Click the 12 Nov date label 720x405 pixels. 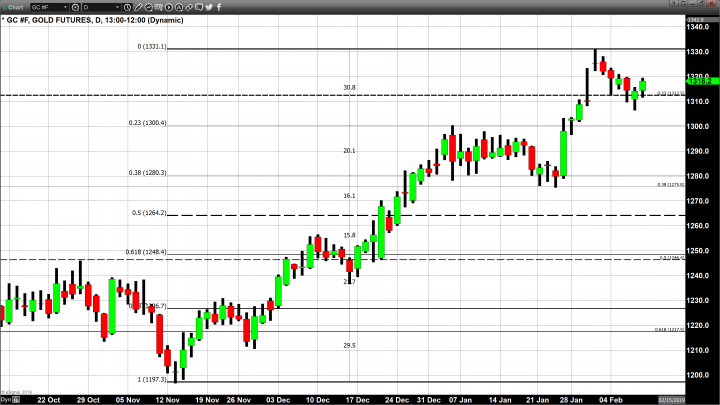point(167,400)
